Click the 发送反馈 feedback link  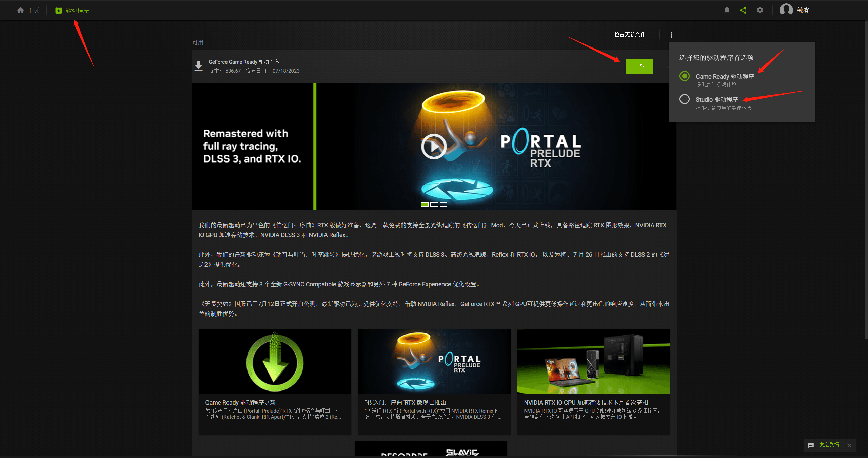point(829,445)
